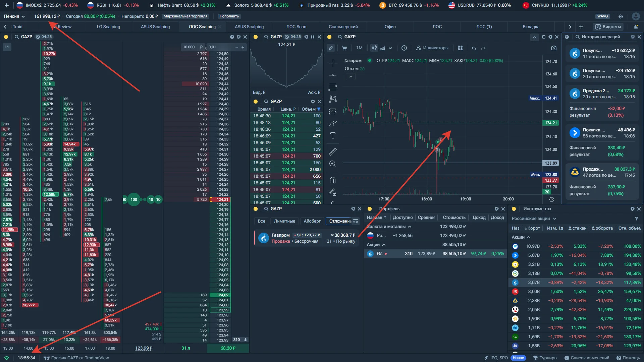
Task: Toggle cancel-all orders list icon
Action: click(356, 221)
